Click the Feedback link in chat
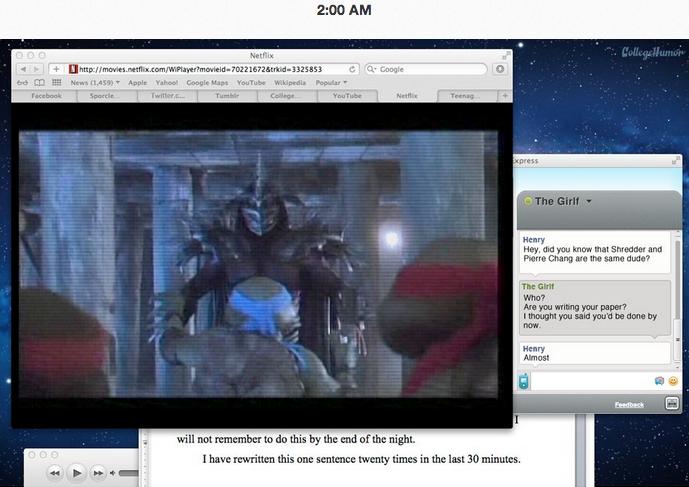 pyautogui.click(x=629, y=405)
